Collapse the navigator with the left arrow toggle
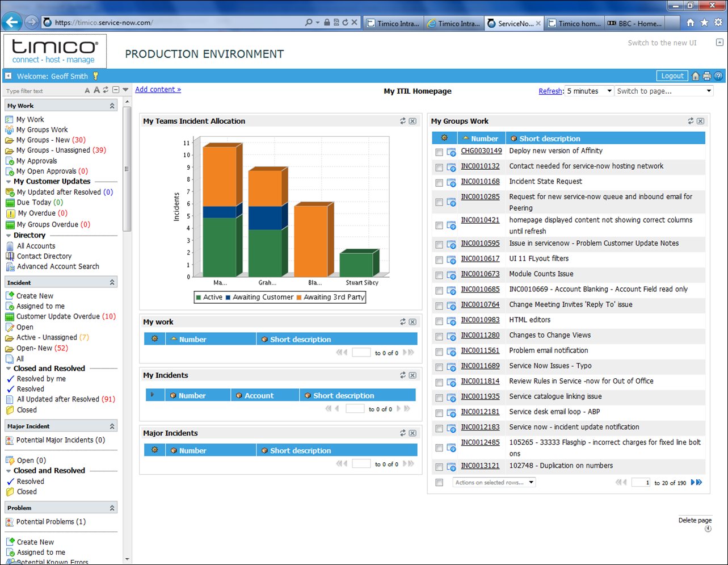 [x=9, y=76]
